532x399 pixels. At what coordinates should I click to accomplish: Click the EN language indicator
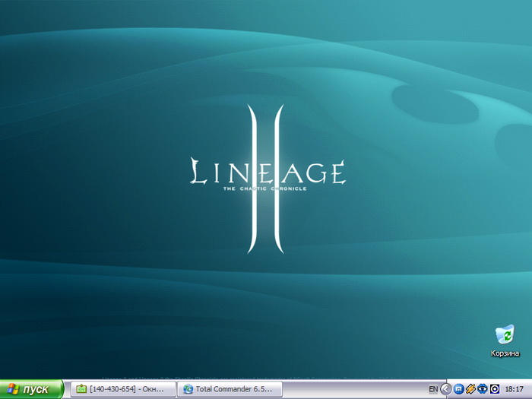pos(433,389)
